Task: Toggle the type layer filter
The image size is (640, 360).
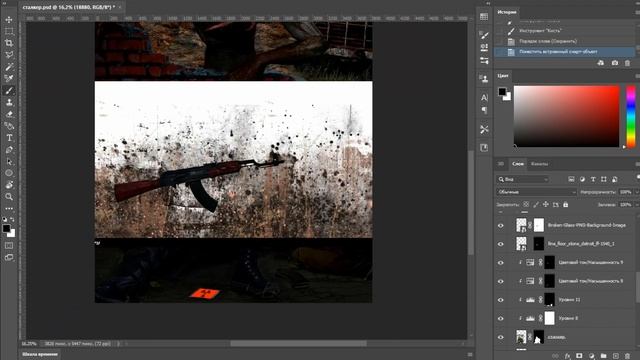Action: click(593, 179)
